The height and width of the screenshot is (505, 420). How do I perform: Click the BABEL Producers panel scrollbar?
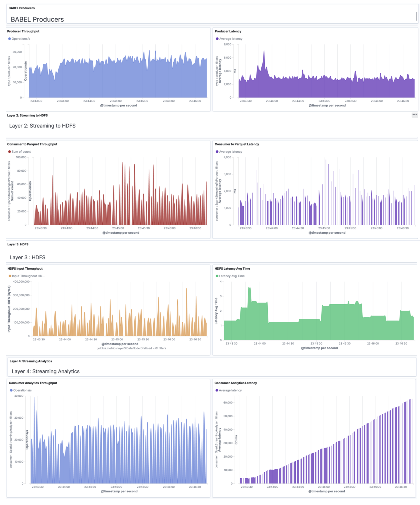pyautogui.click(x=416, y=16)
